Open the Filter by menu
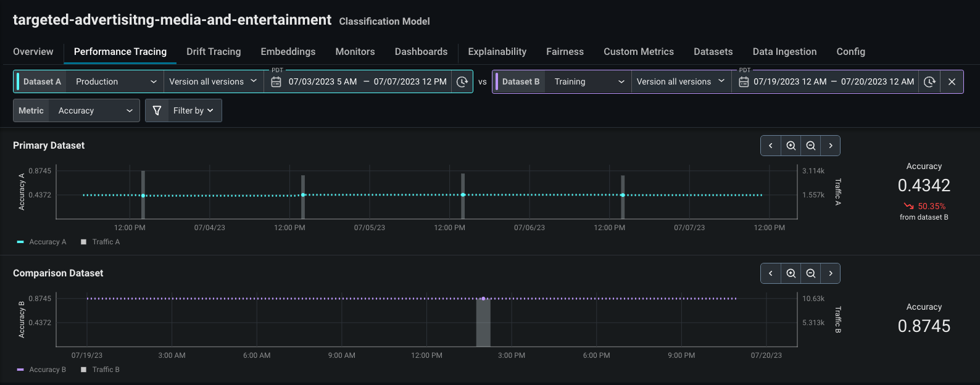Screen dimensions: 980x385 coord(193,110)
